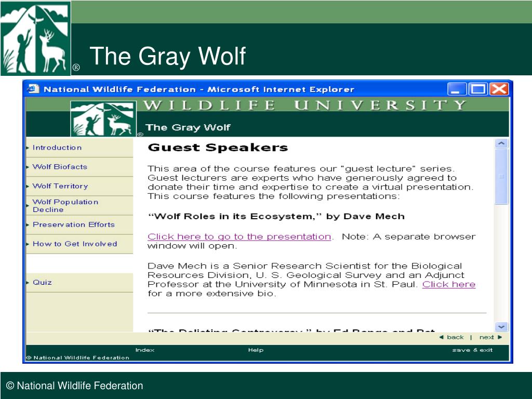Image resolution: width=532 pixels, height=399 pixels.
Task: Maximize the Internet Explorer window
Action: pos(478,89)
